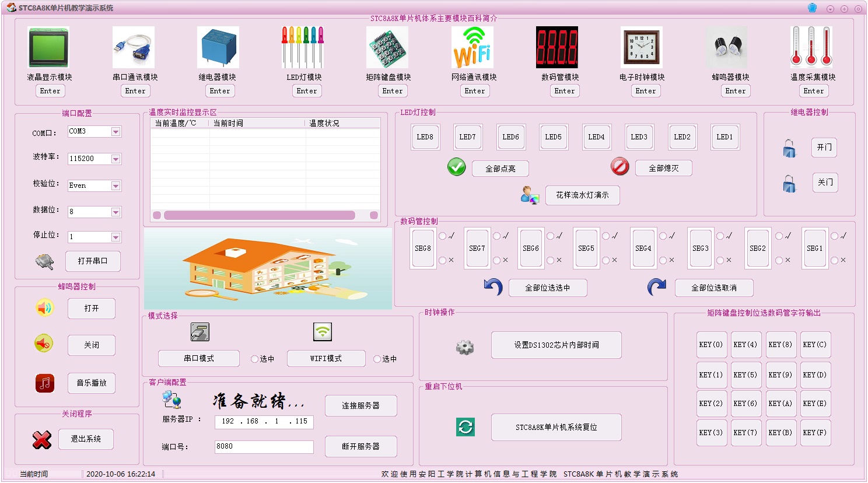Click the electronic clock module image
Image resolution: width=868 pixels, height=483 pixels.
642,47
